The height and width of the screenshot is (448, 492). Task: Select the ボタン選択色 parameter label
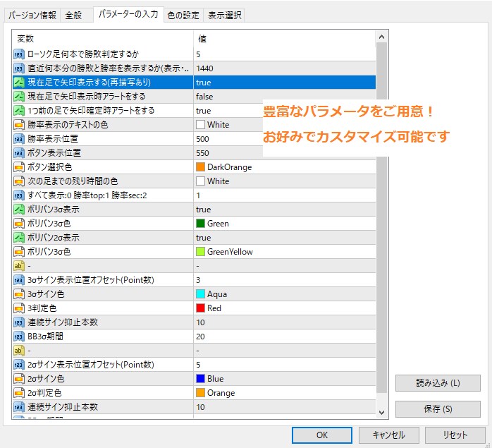tap(50, 167)
